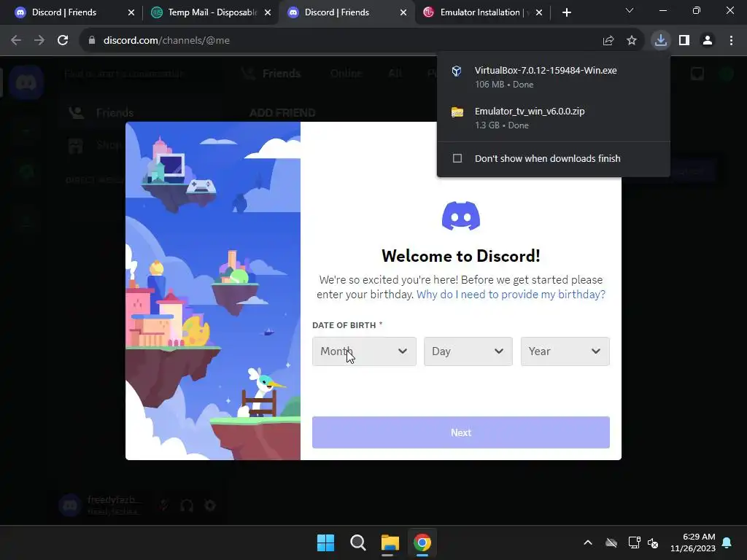Click the freedyfazb user avatar
The height and width of the screenshot is (560, 747).
70,505
